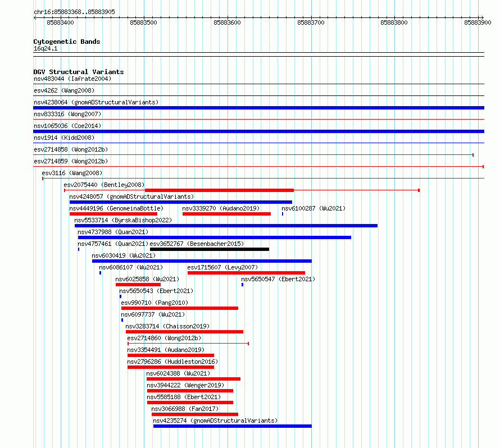Select the esv990710 (Pang2010) label
This screenshot has height=448, width=500.
coord(154,303)
